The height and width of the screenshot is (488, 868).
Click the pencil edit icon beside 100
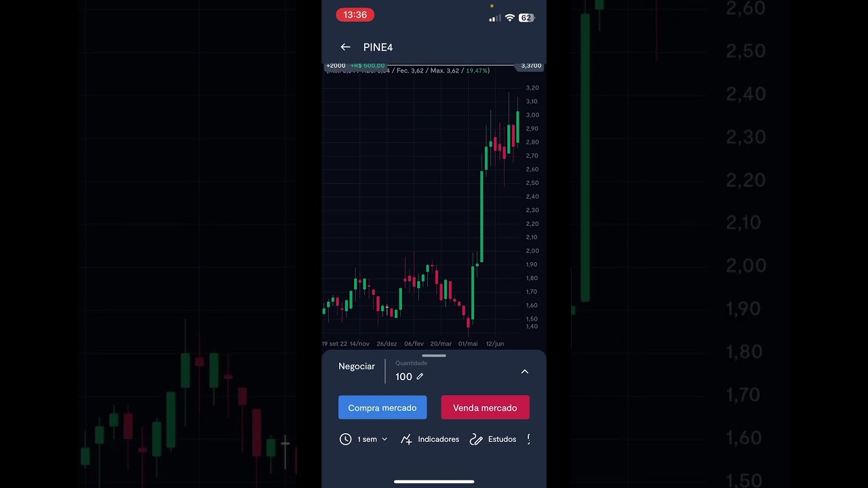(420, 377)
